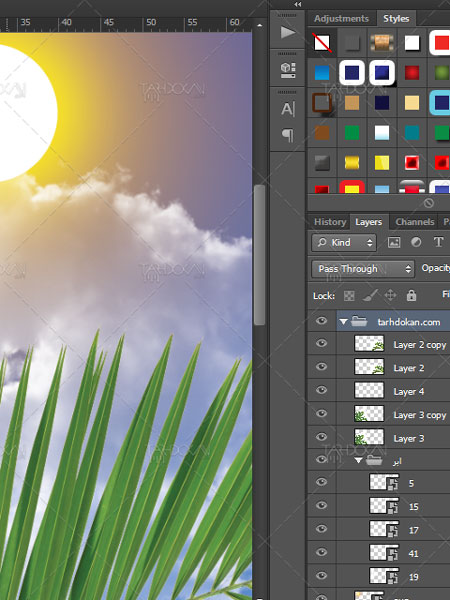Select Layer 2 copy thumbnail
Screen dimensions: 450x600
pyautogui.click(x=369, y=344)
